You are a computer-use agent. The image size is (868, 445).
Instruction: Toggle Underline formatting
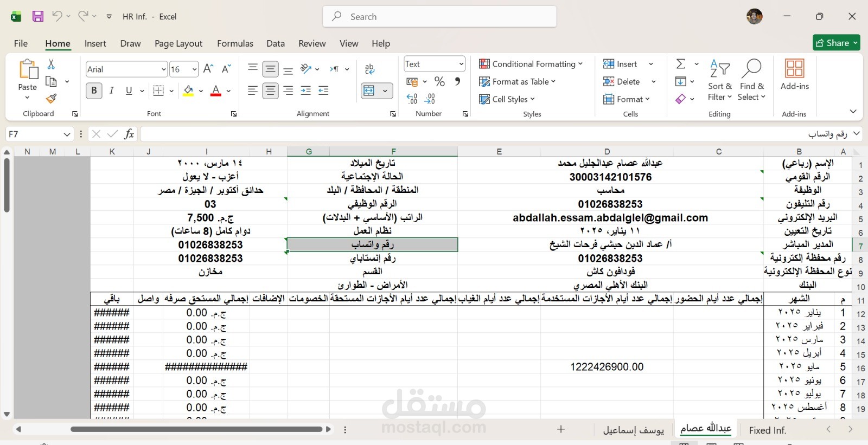tap(129, 91)
